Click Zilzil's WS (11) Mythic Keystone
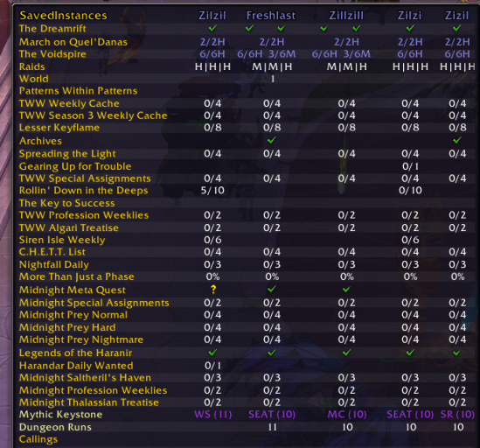 (x=213, y=415)
